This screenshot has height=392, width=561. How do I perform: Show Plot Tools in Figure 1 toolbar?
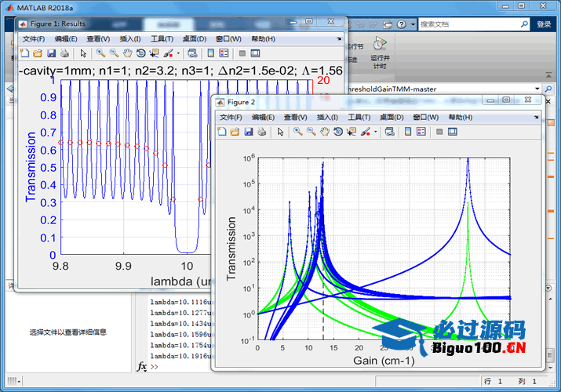coord(255,53)
